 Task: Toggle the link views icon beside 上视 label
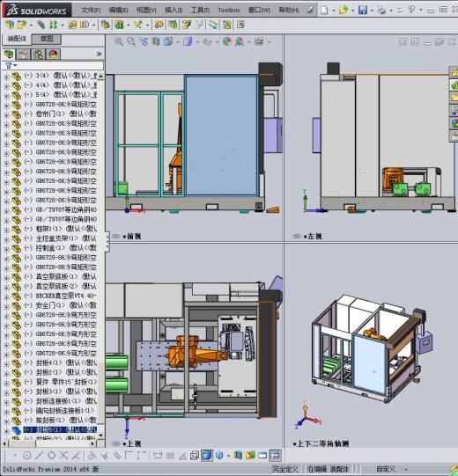[116, 443]
